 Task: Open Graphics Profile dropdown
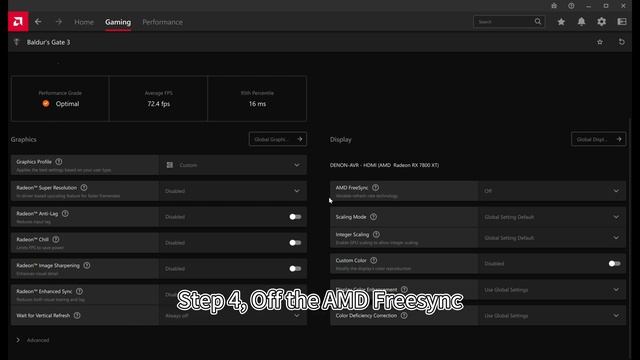tap(233, 165)
